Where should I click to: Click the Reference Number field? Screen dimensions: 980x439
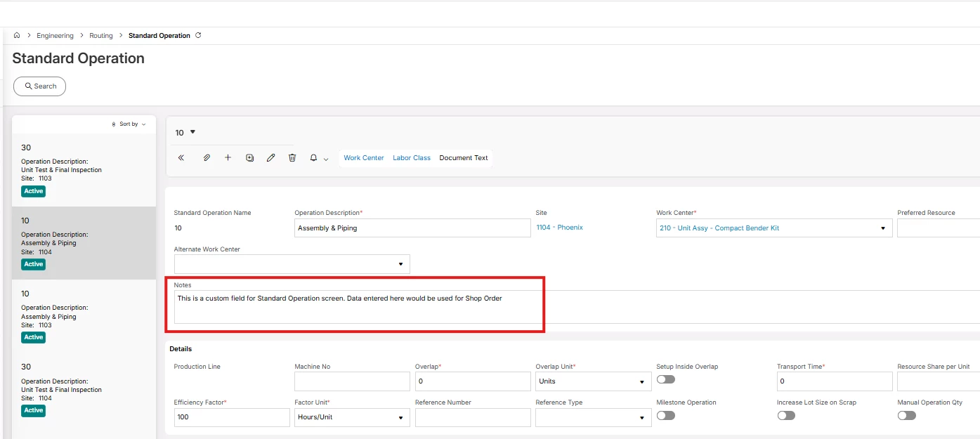473,417
